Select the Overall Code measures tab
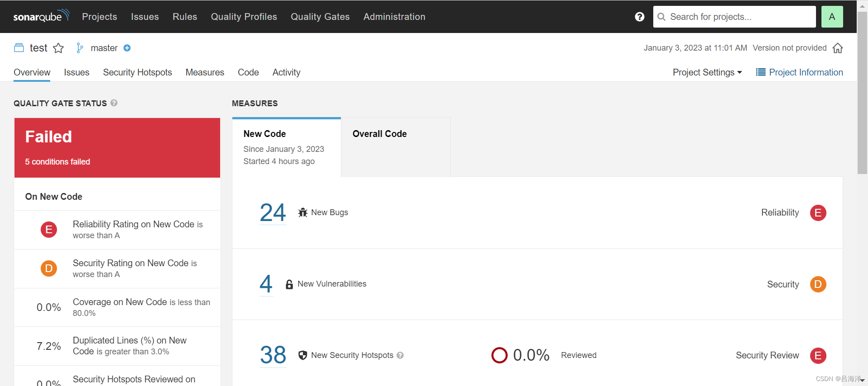This screenshot has width=868, height=386. point(396,147)
